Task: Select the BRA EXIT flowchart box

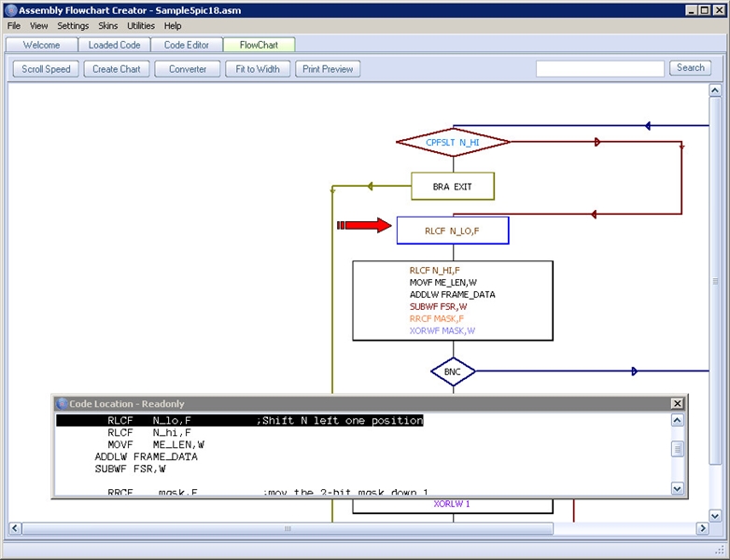Action: [x=453, y=187]
